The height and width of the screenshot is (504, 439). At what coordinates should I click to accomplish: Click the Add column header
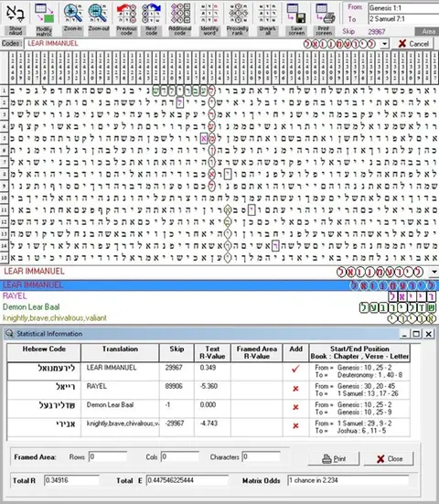[x=295, y=352]
